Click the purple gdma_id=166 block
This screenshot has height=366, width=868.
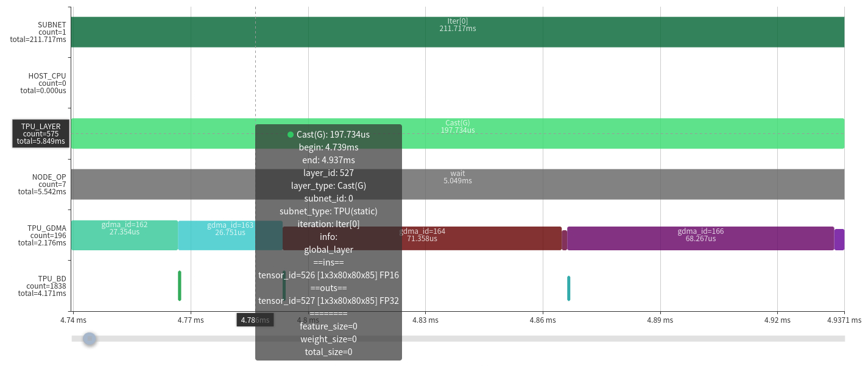[700, 239]
